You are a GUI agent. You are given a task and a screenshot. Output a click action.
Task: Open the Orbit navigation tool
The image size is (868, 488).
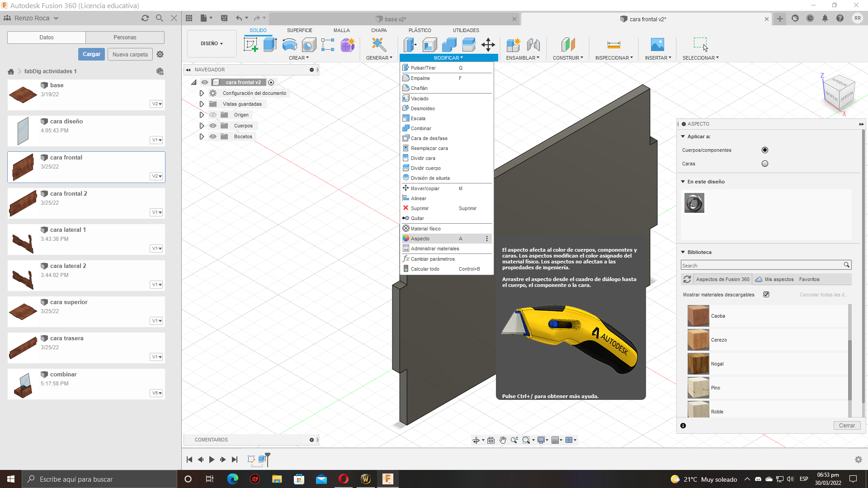[x=476, y=440]
